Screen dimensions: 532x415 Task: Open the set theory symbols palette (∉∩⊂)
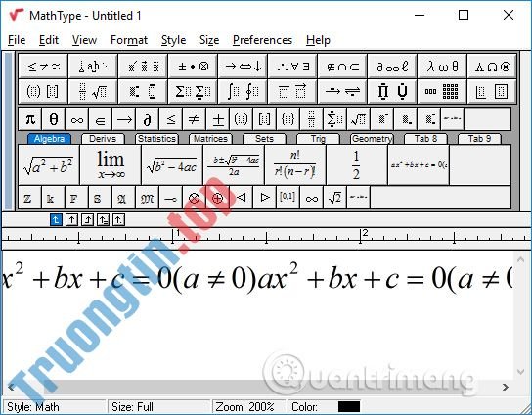pos(342,67)
